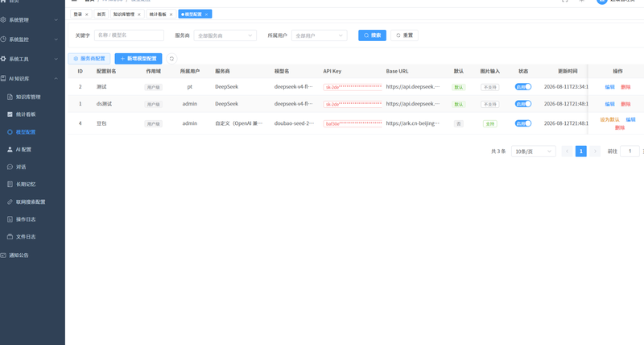
Task: Click the 系统监控 clock icon
Action: click(3, 39)
